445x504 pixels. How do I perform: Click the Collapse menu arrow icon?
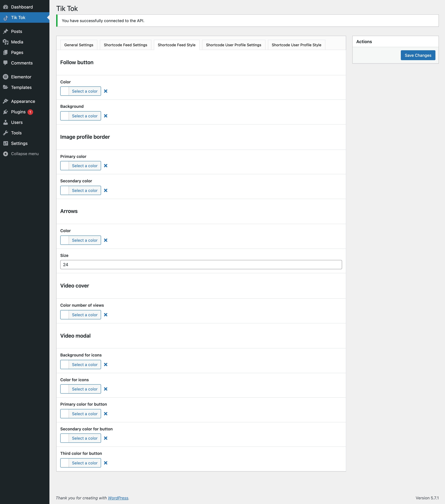(6, 154)
